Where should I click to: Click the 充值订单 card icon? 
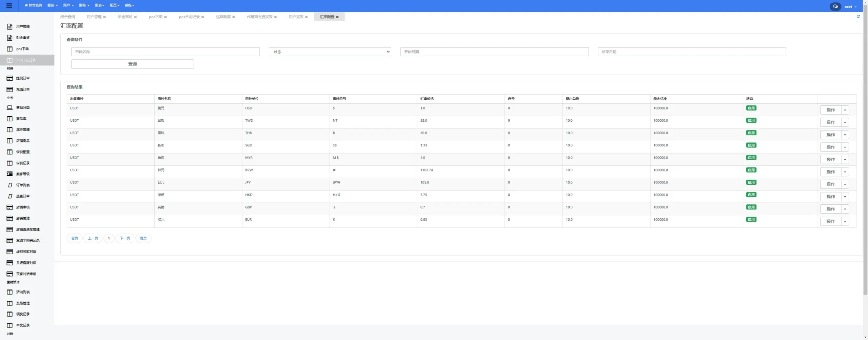[10, 89]
